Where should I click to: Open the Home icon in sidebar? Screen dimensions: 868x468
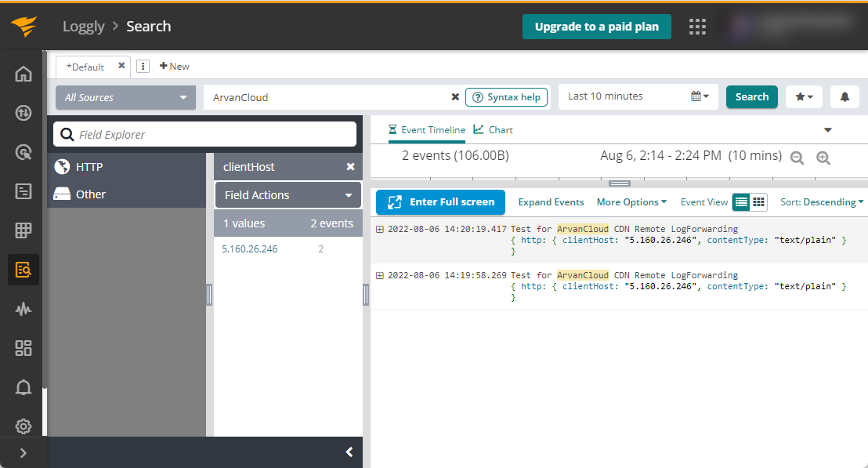point(24,74)
